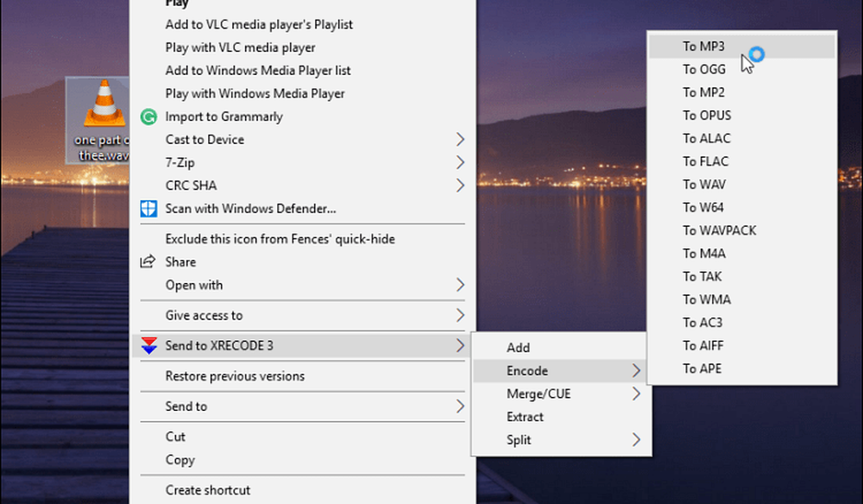Choose To MP3 encoding option
The width and height of the screenshot is (863, 504).
[703, 47]
